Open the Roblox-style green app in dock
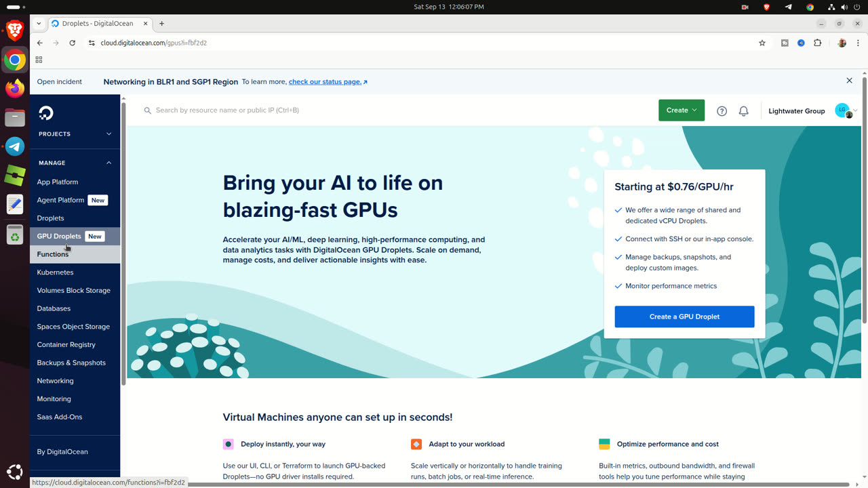The image size is (868, 488). (15, 176)
